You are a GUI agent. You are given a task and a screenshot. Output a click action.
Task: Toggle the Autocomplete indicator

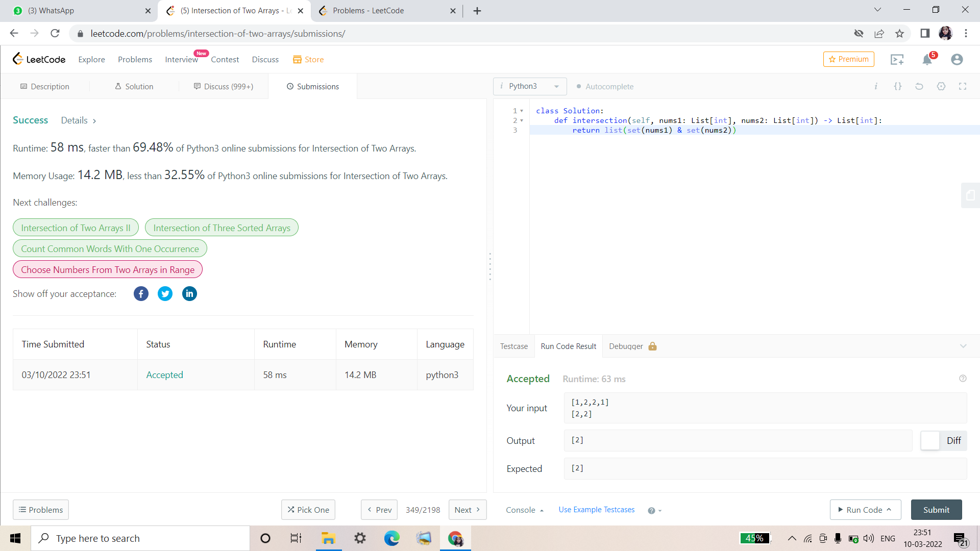(605, 87)
